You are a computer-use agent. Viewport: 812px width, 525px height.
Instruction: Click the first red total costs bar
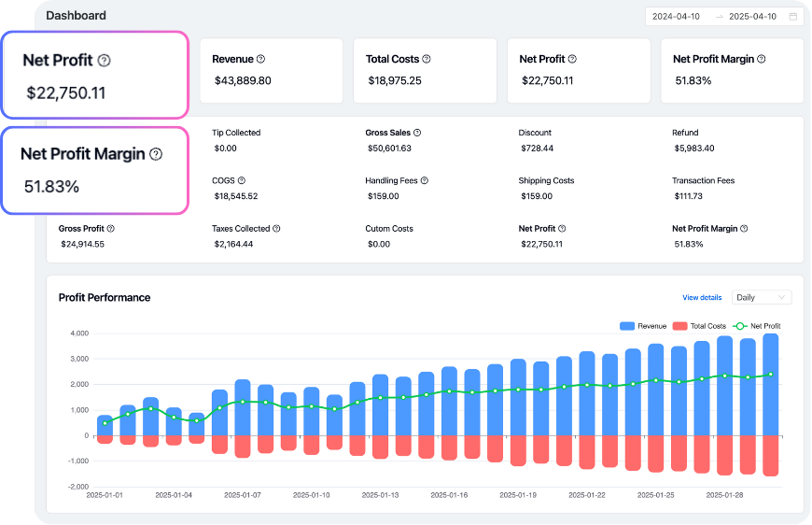[105, 439]
